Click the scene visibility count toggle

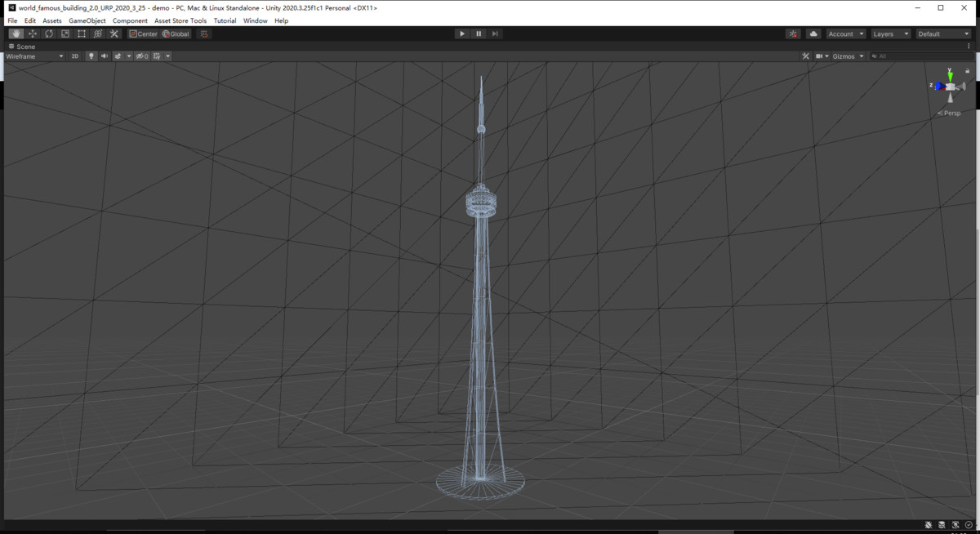(x=140, y=56)
